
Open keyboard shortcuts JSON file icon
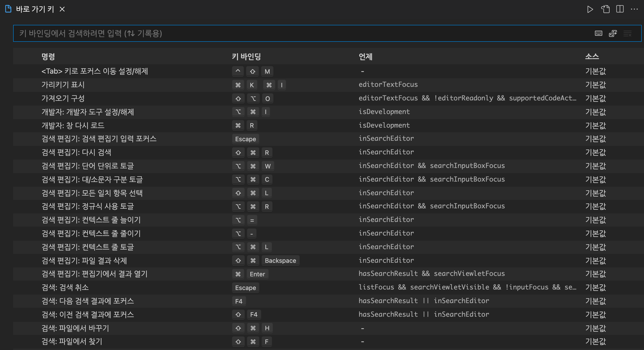(605, 9)
